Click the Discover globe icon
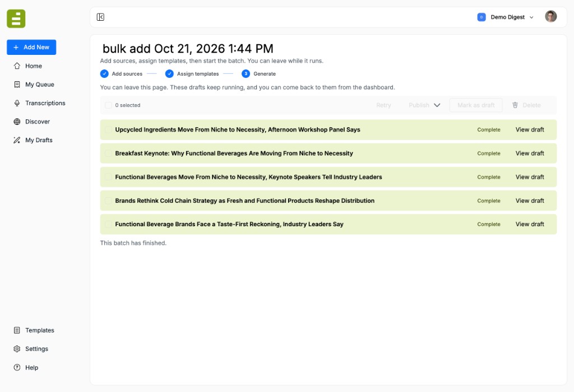This screenshot has width=574, height=392. click(17, 122)
